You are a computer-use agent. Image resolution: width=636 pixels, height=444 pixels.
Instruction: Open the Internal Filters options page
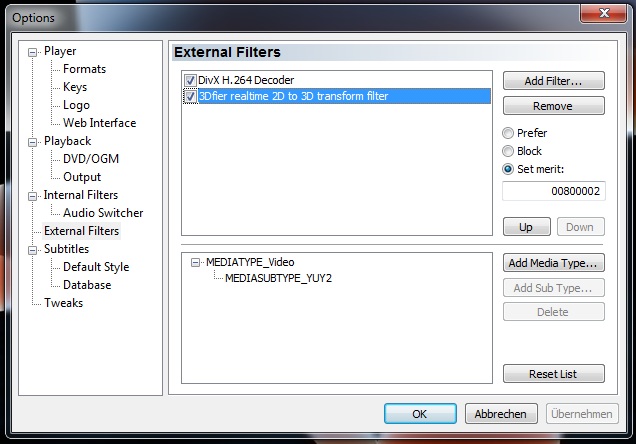(x=81, y=195)
